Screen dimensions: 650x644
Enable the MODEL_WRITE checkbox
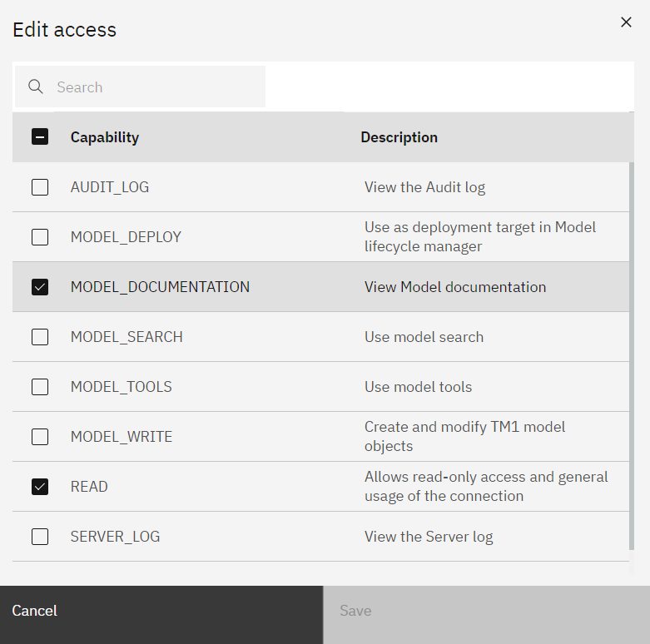coord(40,437)
